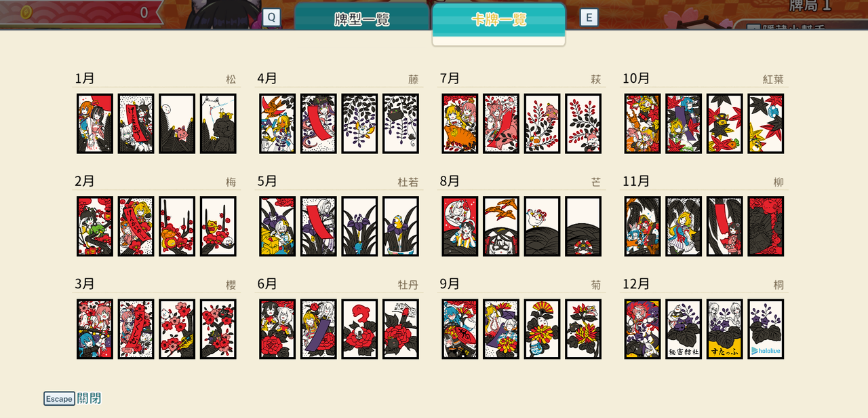Click the Escape key badge
The width and height of the screenshot is (868, 418).
(59, 399)
